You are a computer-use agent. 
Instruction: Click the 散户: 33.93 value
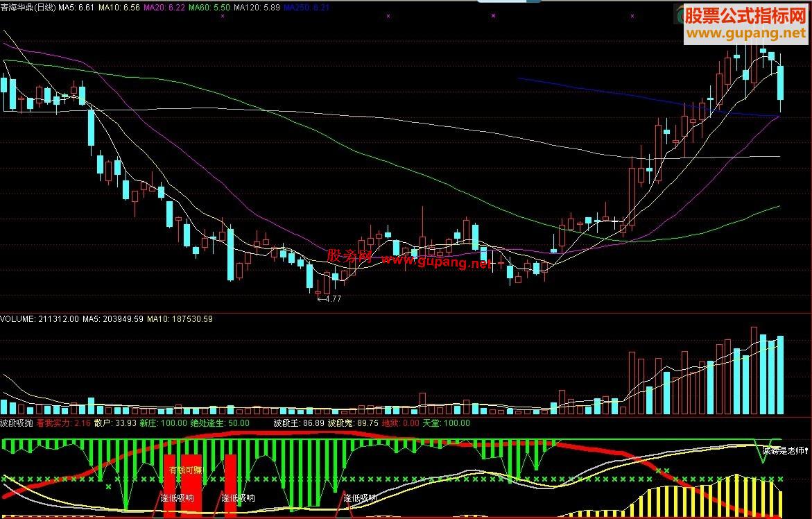(116, 423)
